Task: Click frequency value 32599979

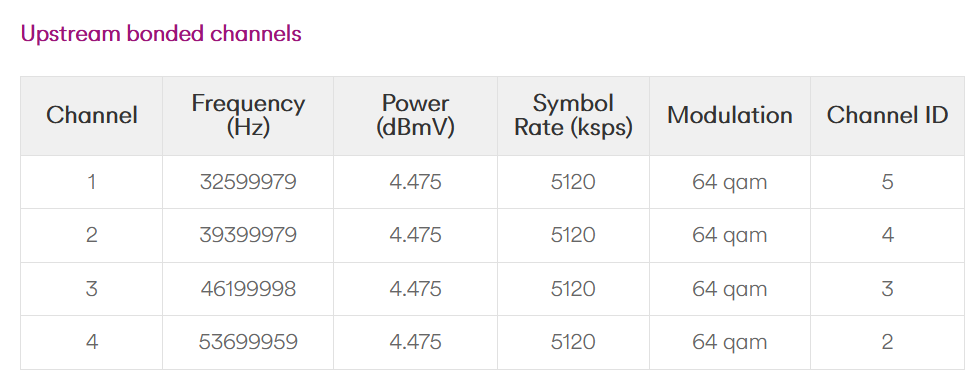Action: [x=248, y=182]
